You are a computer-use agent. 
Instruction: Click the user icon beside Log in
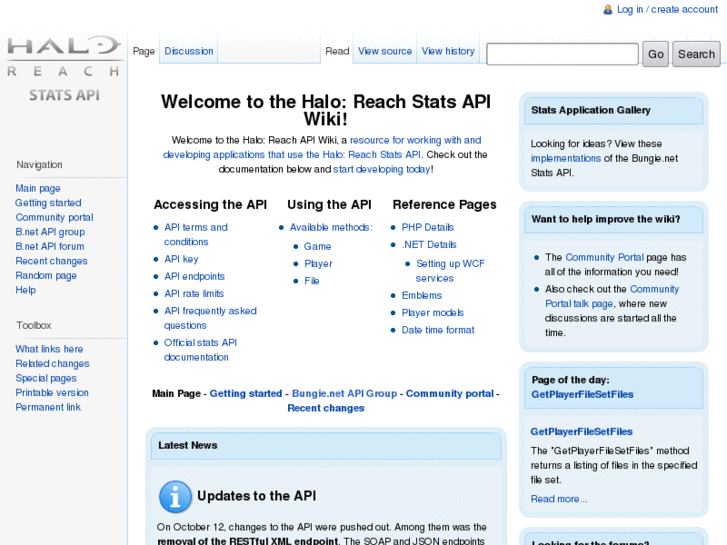(607, 9)
